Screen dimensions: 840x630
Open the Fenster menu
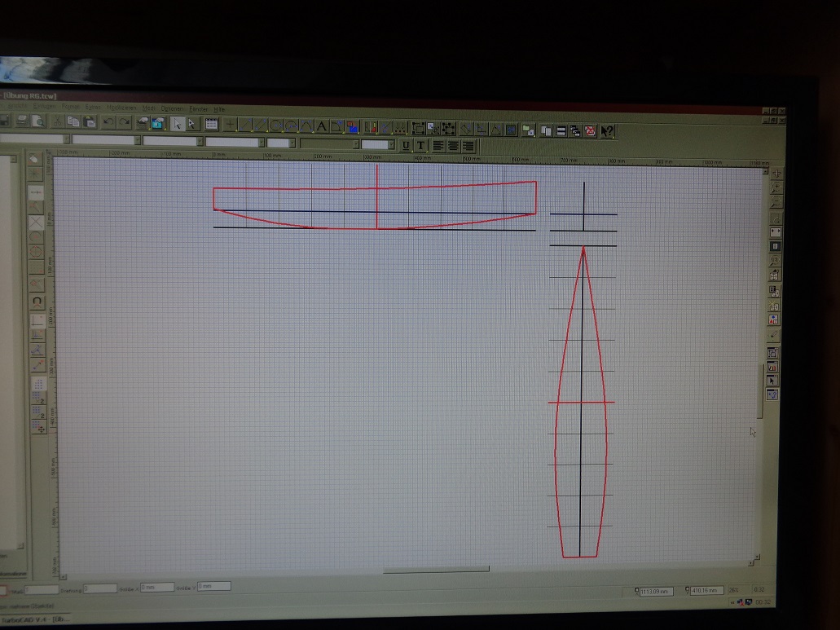(198, 108)
